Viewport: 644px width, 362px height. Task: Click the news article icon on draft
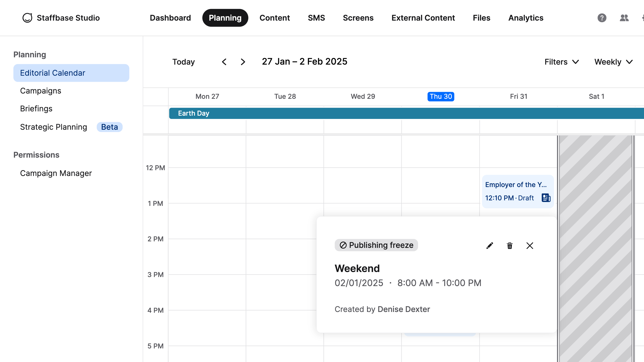(546, 198)
